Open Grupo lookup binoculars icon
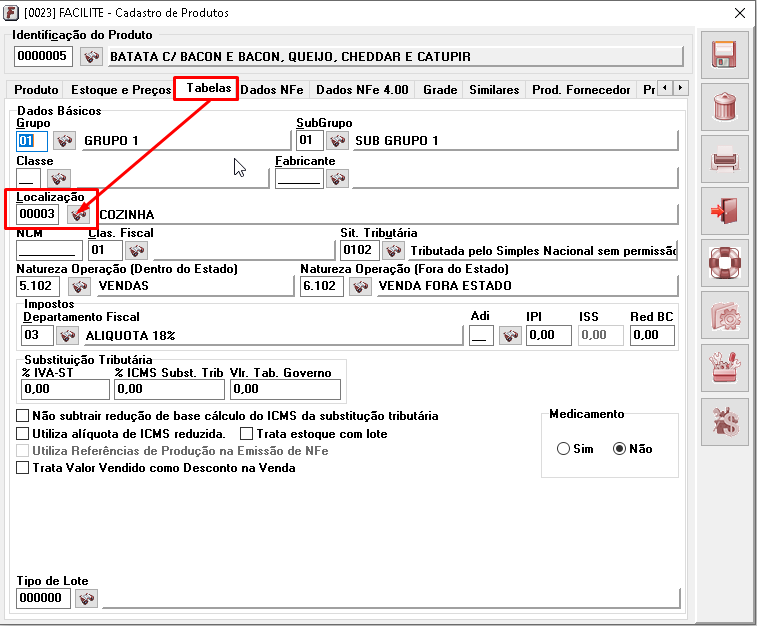757x626 pixels. 64,141
